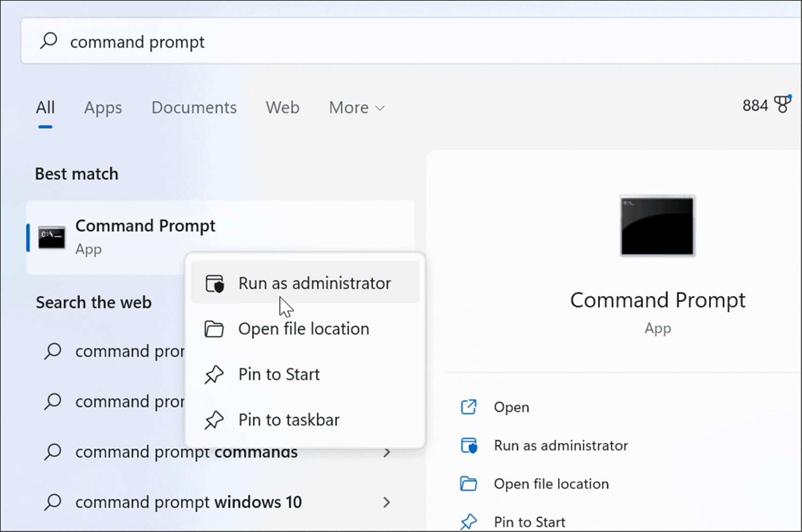The image size is (802, 532).
Task: Expand the More search filter dropdown
Action: (x=356, y=107)
